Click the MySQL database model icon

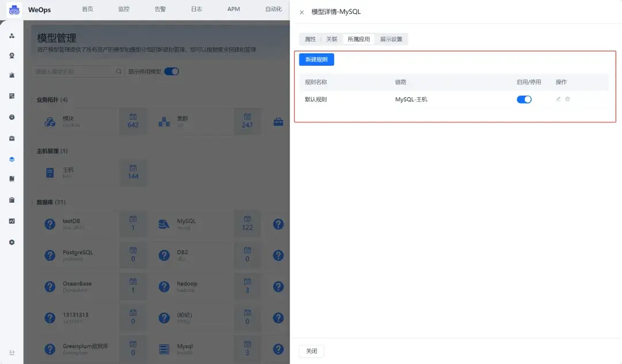164,223
